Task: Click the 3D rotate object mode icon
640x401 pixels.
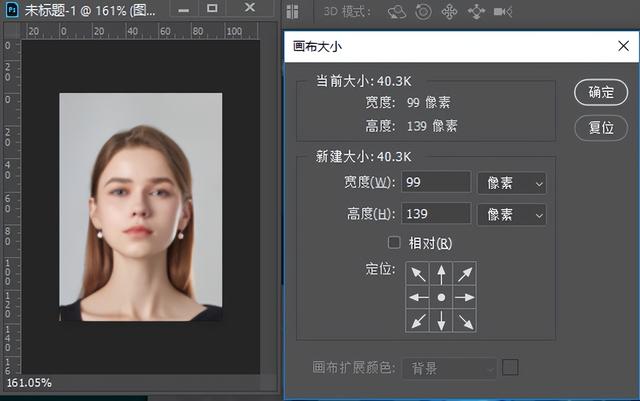Action: click(397, 12)
